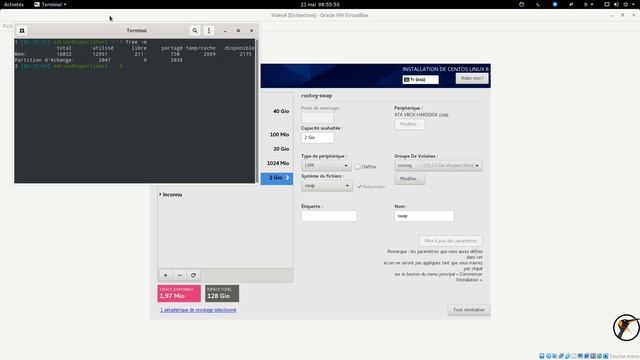Select the 100 Mio partition entry

point(279,134)
